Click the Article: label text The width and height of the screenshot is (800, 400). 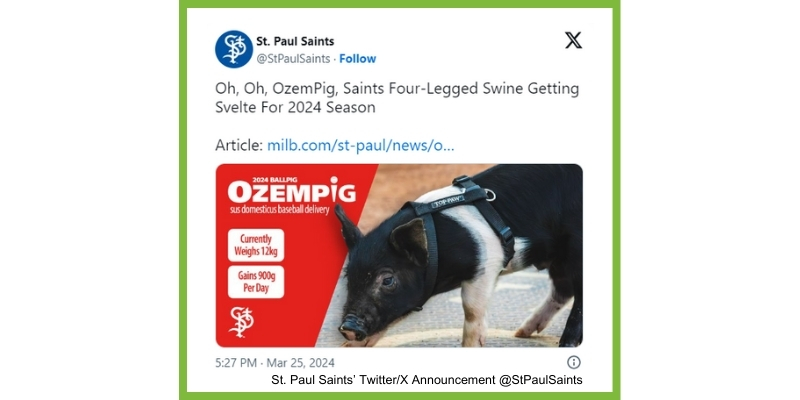tap(239, 145)
